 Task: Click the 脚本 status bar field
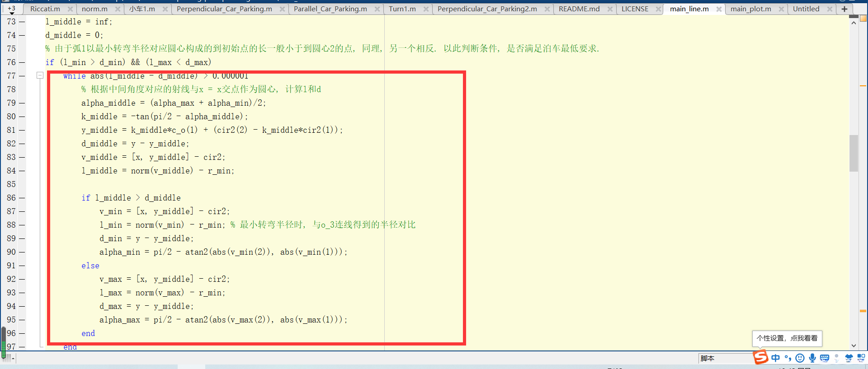pyautogui.click(x=725, y=358)
